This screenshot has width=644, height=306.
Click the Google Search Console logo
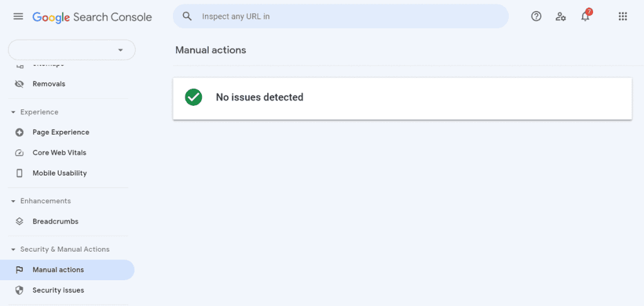(92, 17)
